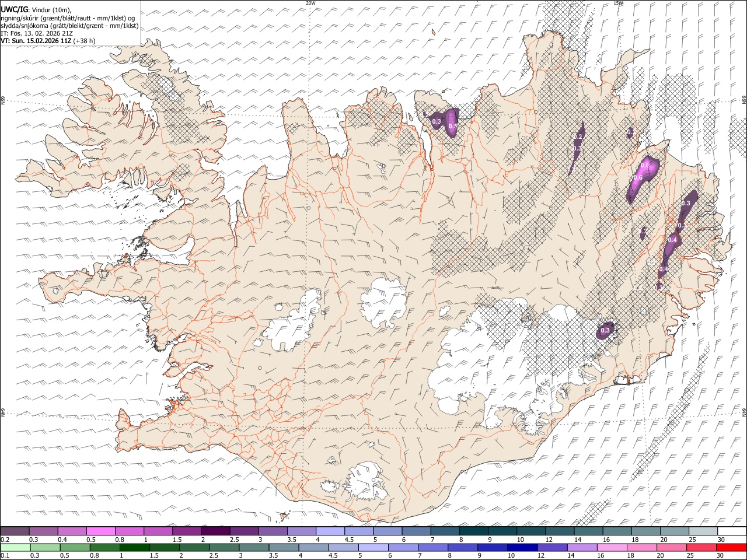Select the pink 18 swatch in the lower legend row
Image resolution: width=747 pixels, height=560 pixels.
tap(642, 547)
